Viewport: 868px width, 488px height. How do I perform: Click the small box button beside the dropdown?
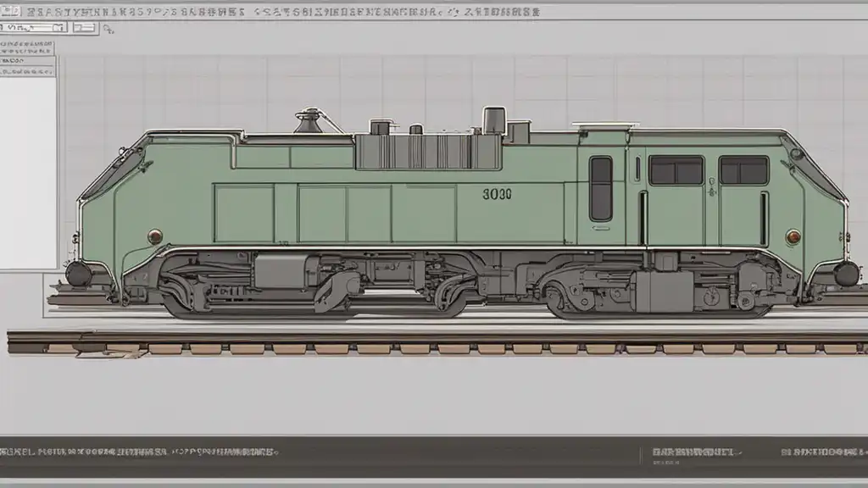click(83, 27)
